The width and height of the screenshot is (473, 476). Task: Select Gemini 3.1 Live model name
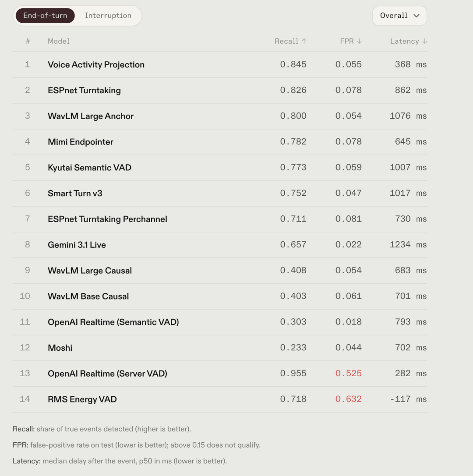pyautogui.click(x=77, y=245)
